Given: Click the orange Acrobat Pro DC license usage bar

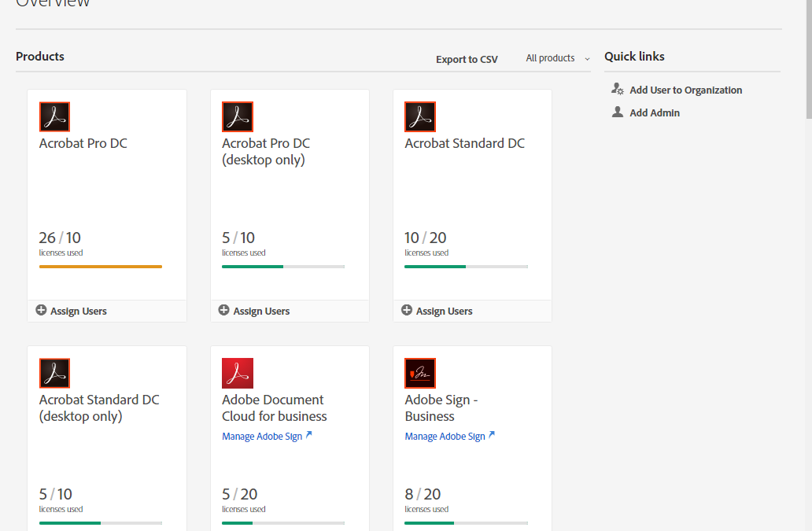Looking at the screenshot, I should [100, 267].
